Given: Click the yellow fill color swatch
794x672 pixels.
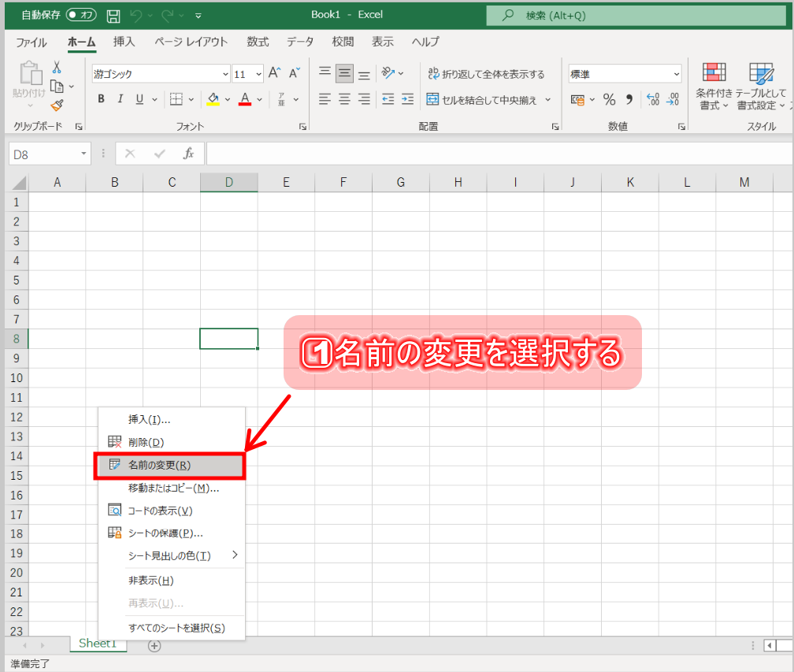Looking at the screenshot, I should [213, 99].
